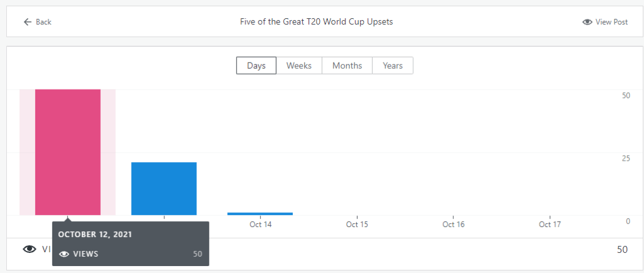The height and width of the screenshot is (273, 644).
Task: Open the View Post text link
Action: tap(611, 22)
